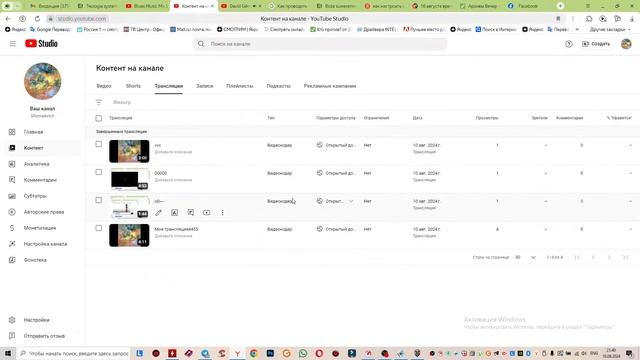Viewport: 640px width, 360px height.
Task: Switch to the Подкасты tab
Action: click(x=278, y=86)
